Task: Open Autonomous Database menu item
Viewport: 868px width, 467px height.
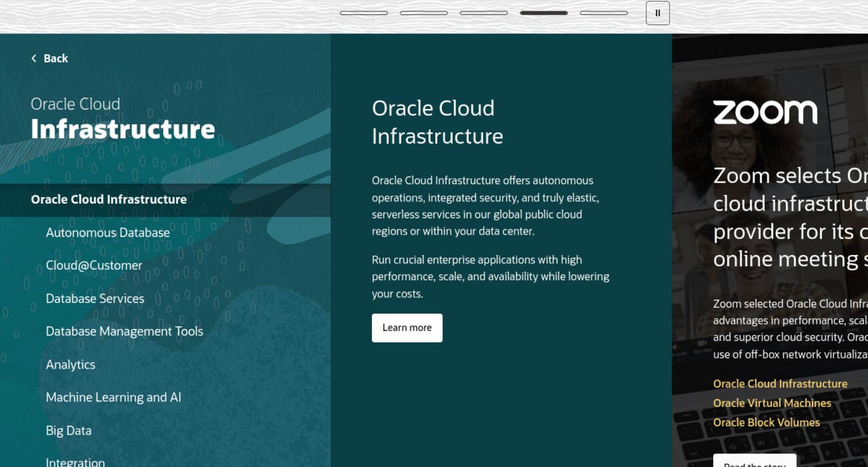Action: coord(108,232)
